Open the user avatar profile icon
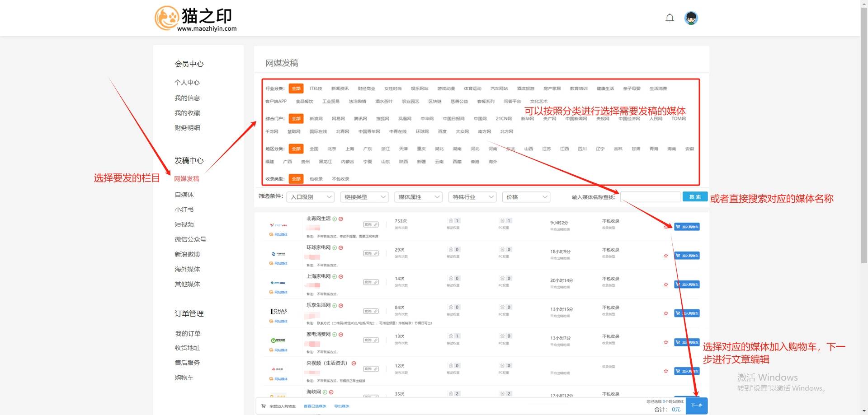The image size is (868, 415). click(691, 18)
